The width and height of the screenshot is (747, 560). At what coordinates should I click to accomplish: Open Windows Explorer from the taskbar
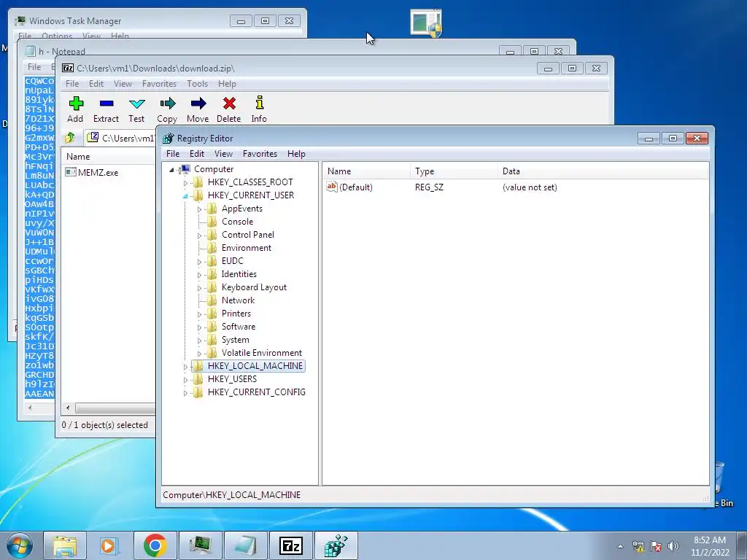point(65,545)
